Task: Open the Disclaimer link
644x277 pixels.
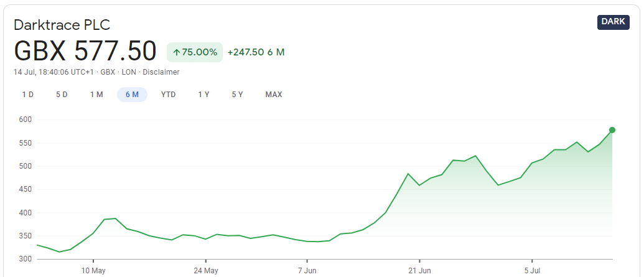Action: click(161, 72)
